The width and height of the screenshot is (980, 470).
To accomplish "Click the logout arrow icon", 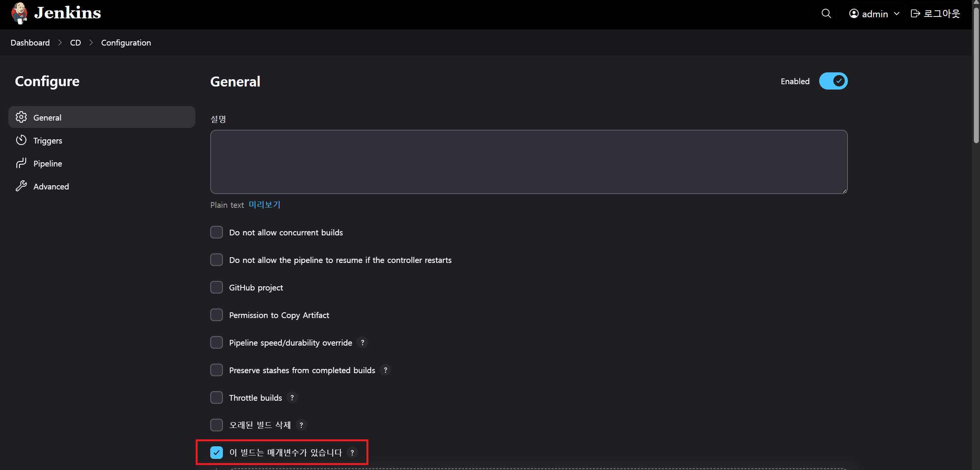I will click(x=915, y=14).
